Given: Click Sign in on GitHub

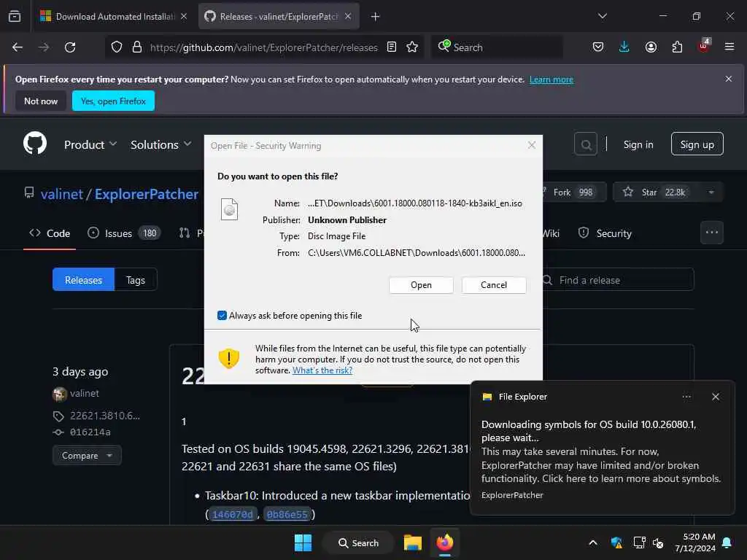Looking at the screenshot, I should tap(638, 144).
